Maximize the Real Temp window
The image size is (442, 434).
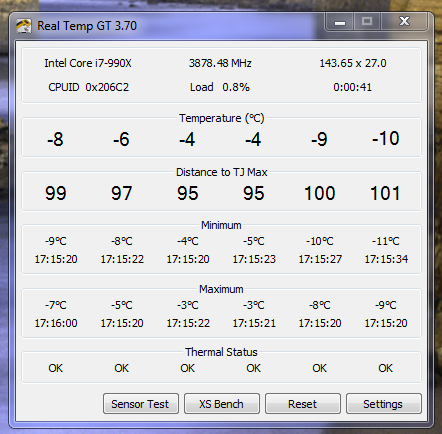pyautogui.click(x=367, y=22)
